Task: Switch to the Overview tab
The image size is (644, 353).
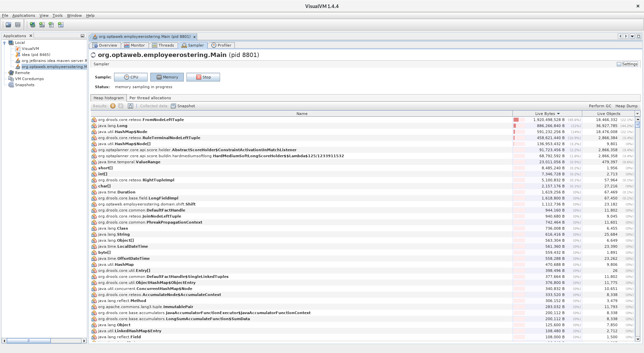Action: tap(105, 45)
